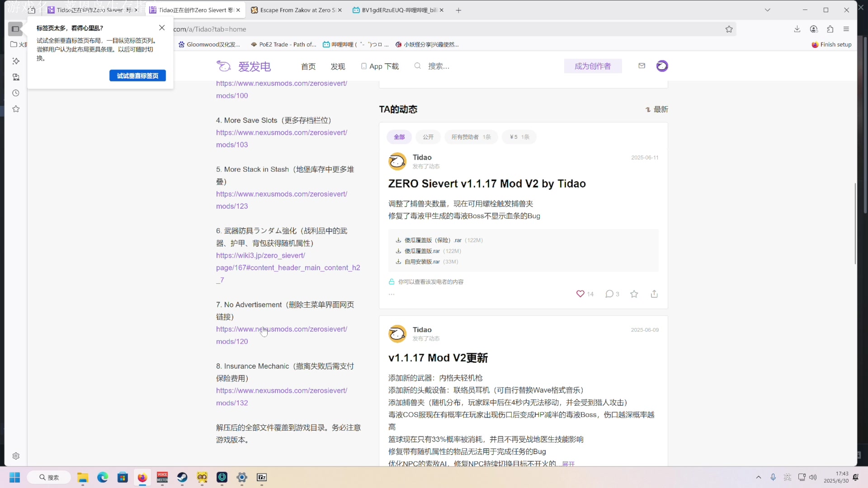This screenshot has height=488, width=868.
Task: Open the Firefox downloads icon
Action: pyautogui.click(x=797, y=29)
